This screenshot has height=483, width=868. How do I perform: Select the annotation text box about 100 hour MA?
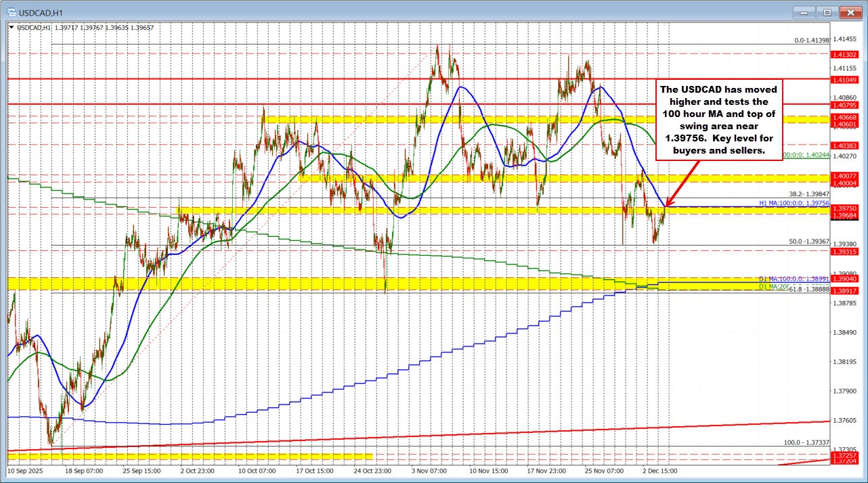[x=720, y=120]
